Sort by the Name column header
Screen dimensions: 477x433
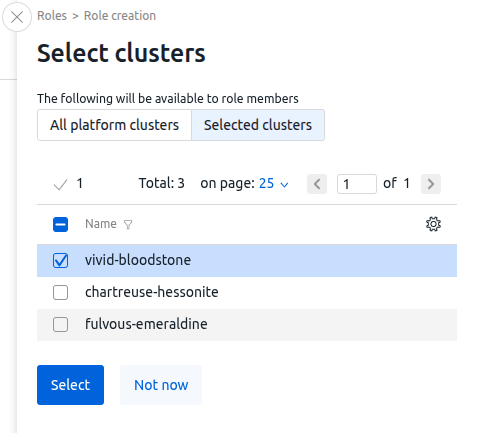[101, 224]
